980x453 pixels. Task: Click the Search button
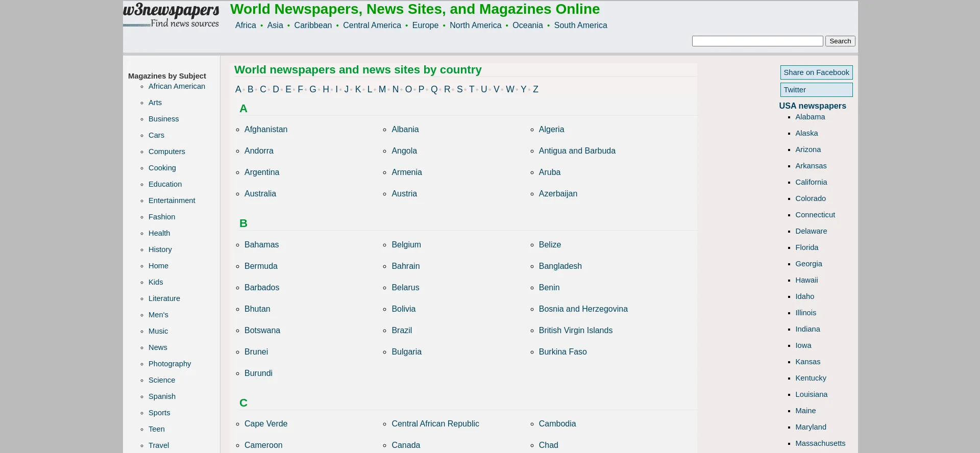click(x=840, y=41)
